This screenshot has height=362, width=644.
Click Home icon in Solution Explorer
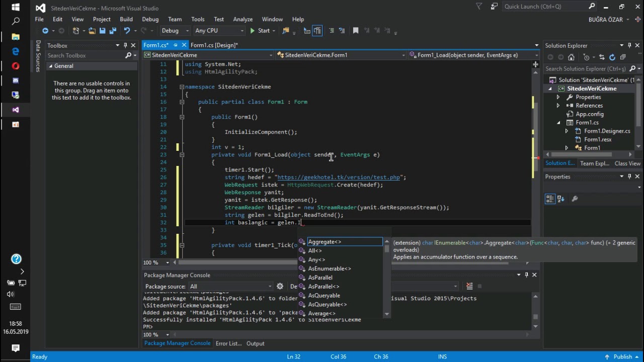[571, 57]
